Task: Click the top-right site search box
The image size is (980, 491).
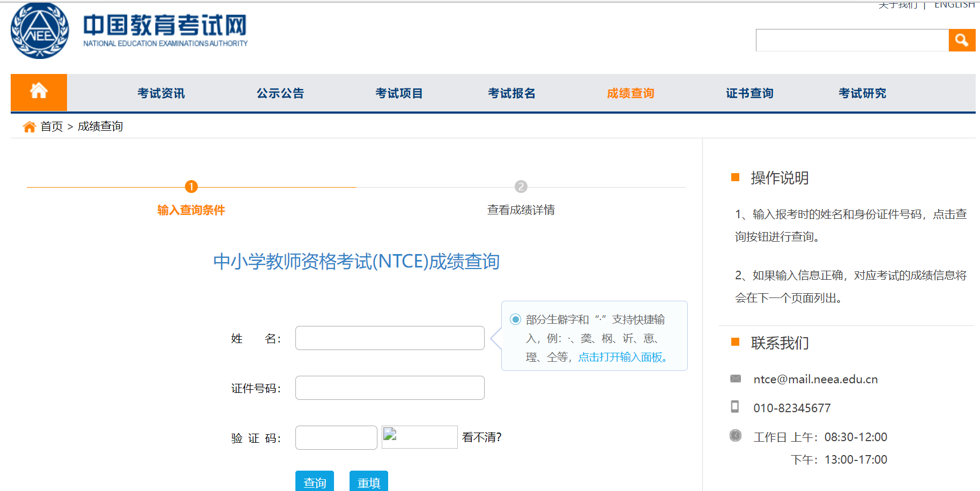Action: (852, 40)
